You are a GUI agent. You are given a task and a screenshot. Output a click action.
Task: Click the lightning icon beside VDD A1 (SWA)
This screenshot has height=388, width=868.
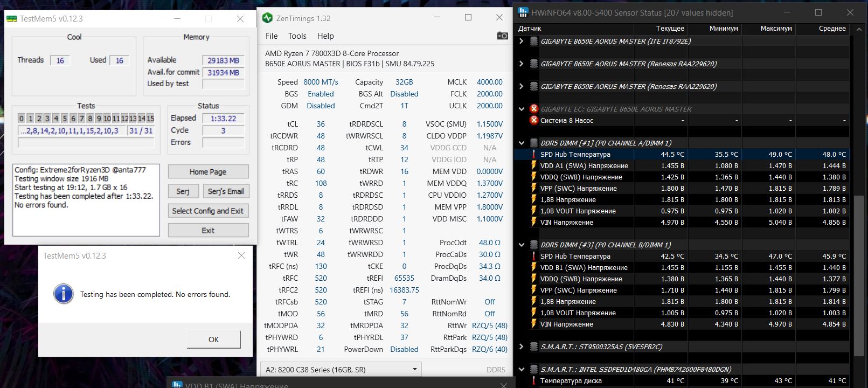coord(534,165)
